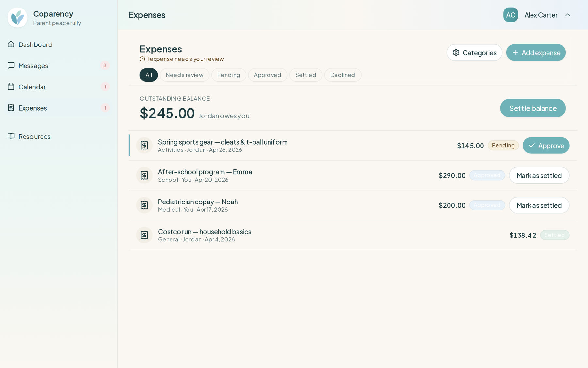This screenshot has height=368, width=588.
Task: Click the gear icon next to Categories
Action: [x=456, y=52]
